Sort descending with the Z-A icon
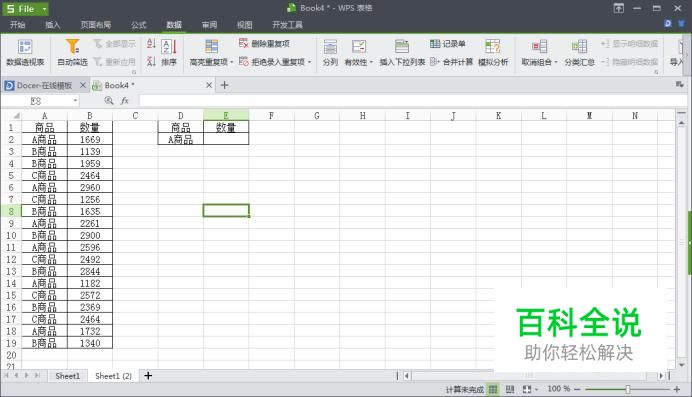692x397 pixels. click(x=151, y=61)
